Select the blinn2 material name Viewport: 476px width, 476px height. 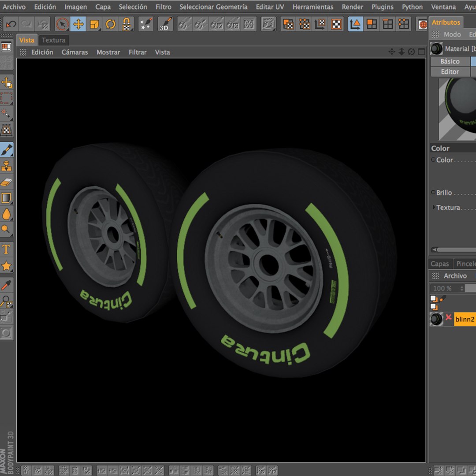pos(465,319)
